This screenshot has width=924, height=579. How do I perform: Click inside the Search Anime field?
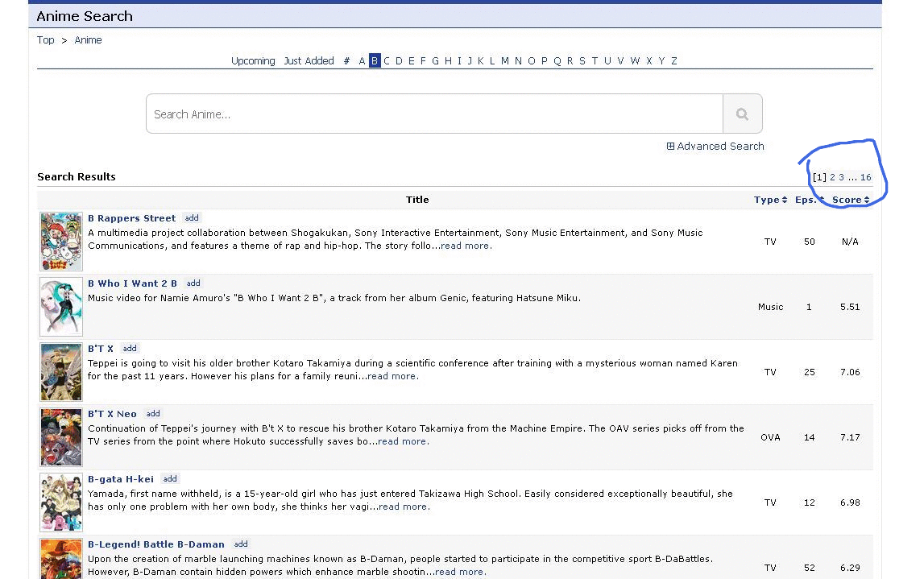(x=435, y=114)
